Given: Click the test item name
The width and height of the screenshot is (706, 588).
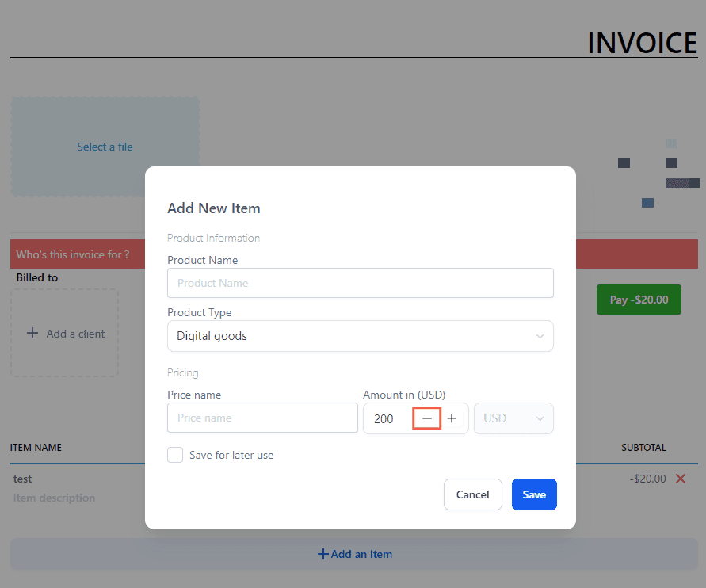Looking at the screenshot, I should click(23, 479).
